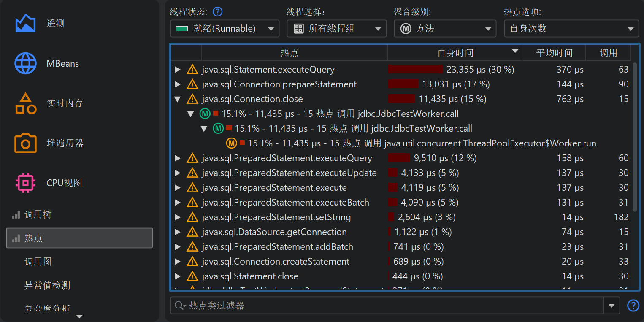This screenshot has width=644, height=322.
Task: Select the CPU视图 chip icon
Action: click(x=25, y=183)
